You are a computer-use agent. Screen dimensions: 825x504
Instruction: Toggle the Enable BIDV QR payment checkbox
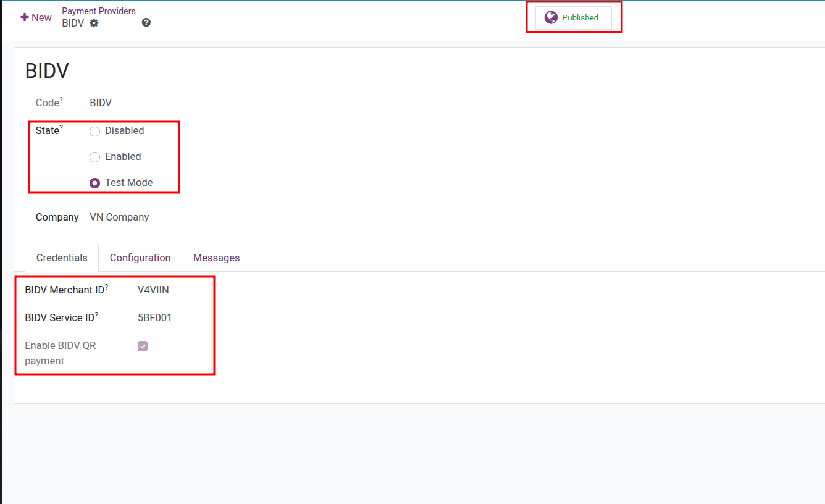point(143,346)
